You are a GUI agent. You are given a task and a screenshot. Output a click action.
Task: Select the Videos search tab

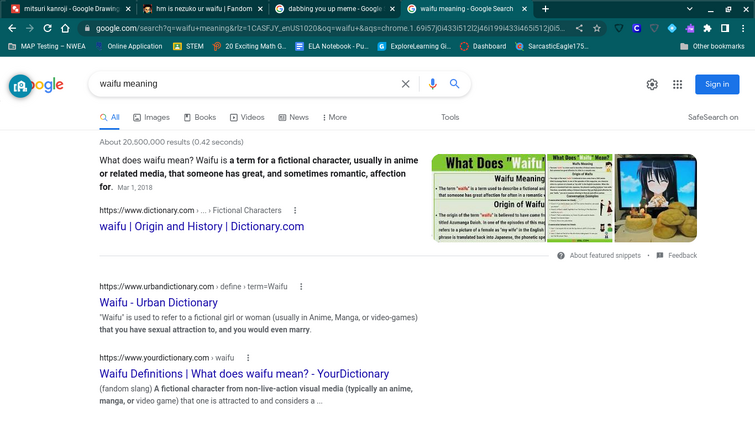pyautogui.click(x=247, y=117)
